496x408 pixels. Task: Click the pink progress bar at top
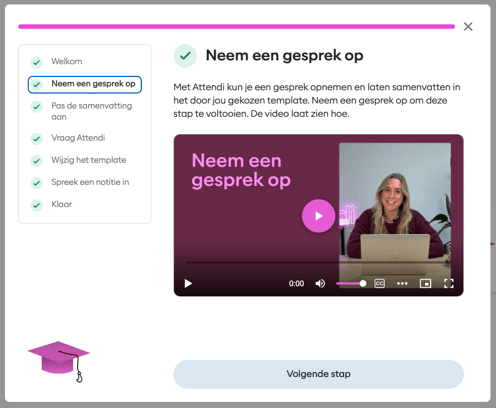tap(236, 27)
